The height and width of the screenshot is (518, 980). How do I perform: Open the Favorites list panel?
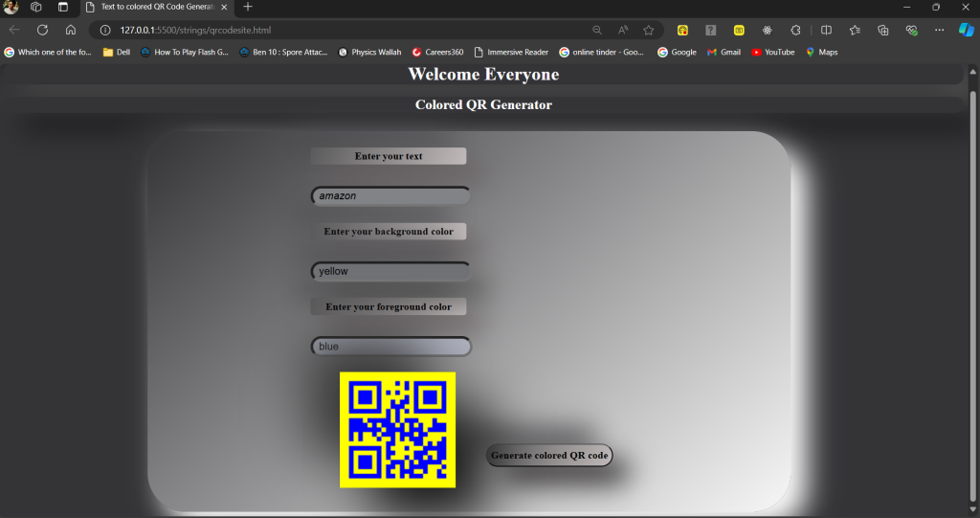coord(855,30)
